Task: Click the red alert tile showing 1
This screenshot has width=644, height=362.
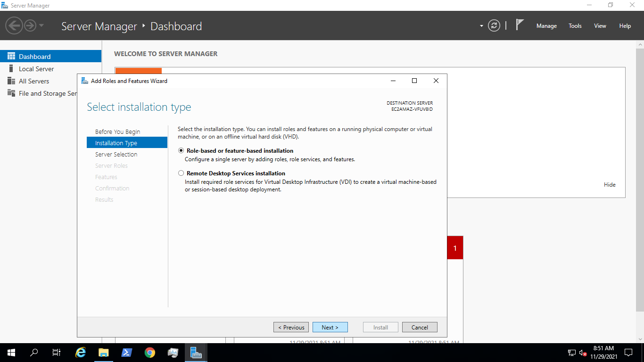Action: pyautogui.click(x=454, y=247)
